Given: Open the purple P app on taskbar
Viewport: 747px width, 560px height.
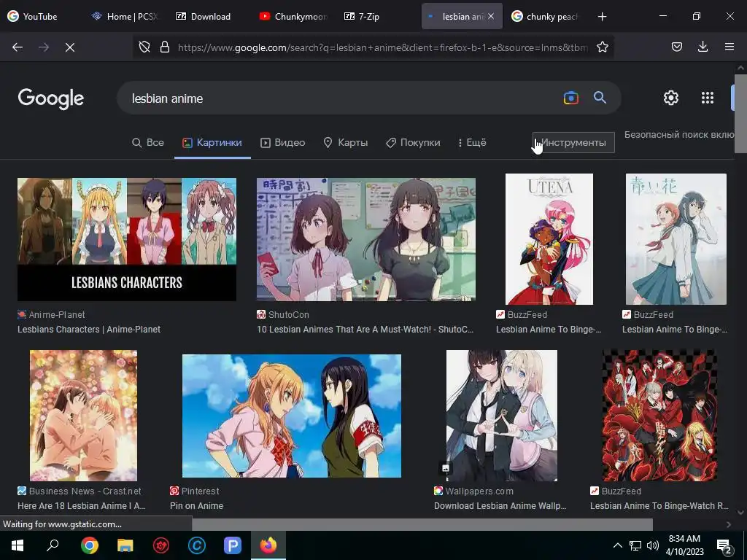Looking at the screenshot, I should pos(233,545).
